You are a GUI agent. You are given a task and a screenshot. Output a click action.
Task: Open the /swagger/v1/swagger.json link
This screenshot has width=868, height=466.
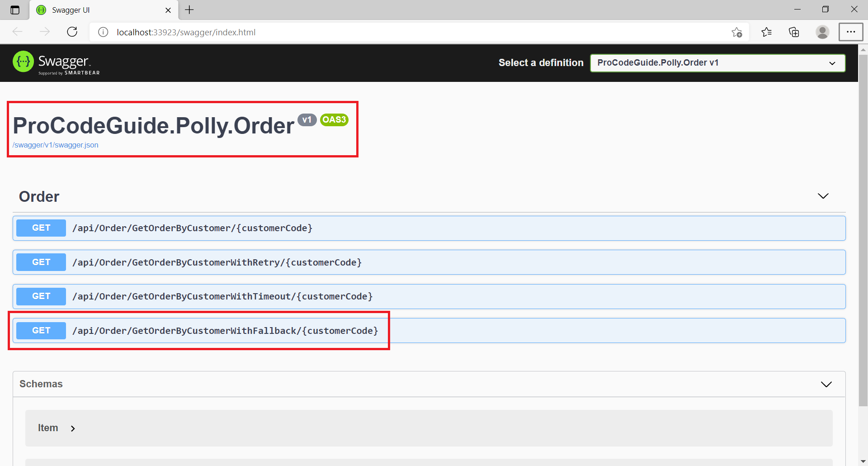click(x=55, y=145)
